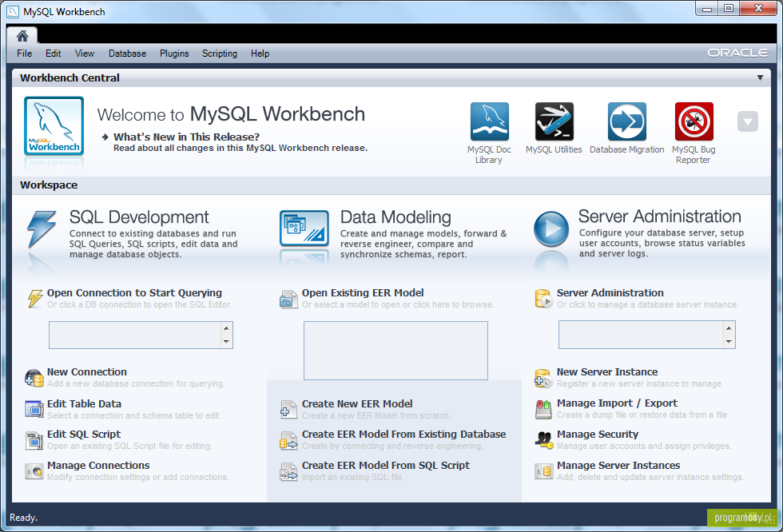Click the Manage Server Instances link
783x532 pixels.
point(618,465)
